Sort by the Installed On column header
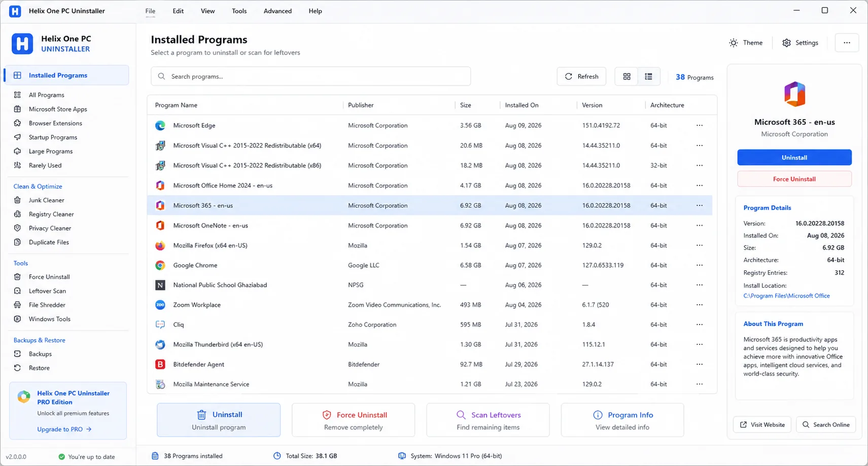The height and width of the screenshot is (466, 868). [522, 105]
